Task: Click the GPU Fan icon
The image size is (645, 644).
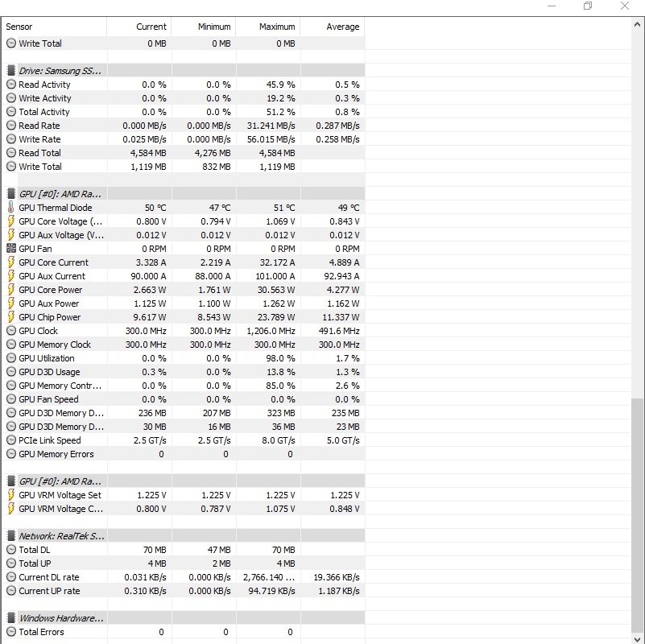Action: [11, 249]
